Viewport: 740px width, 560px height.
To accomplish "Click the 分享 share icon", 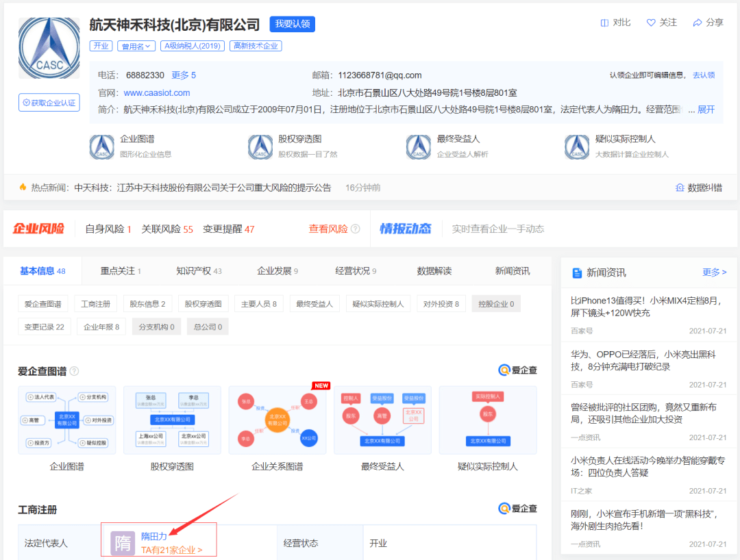I will click(697, 23).
